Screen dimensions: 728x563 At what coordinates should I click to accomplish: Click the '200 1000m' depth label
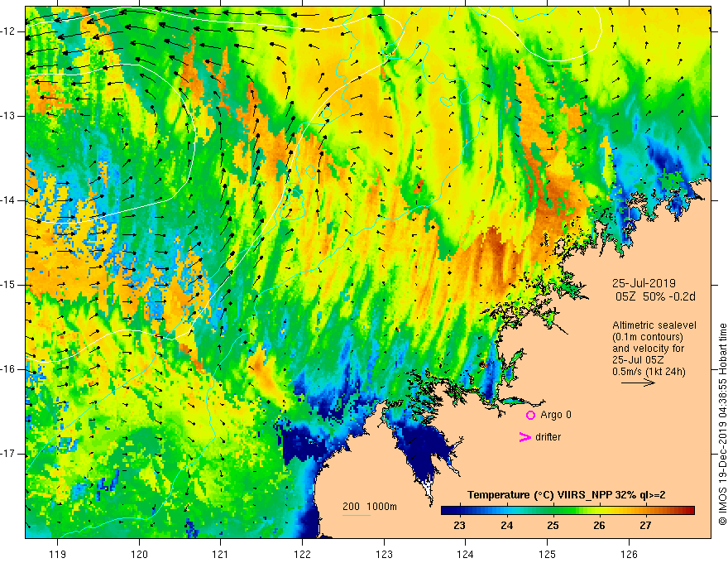tap(370, 507)
